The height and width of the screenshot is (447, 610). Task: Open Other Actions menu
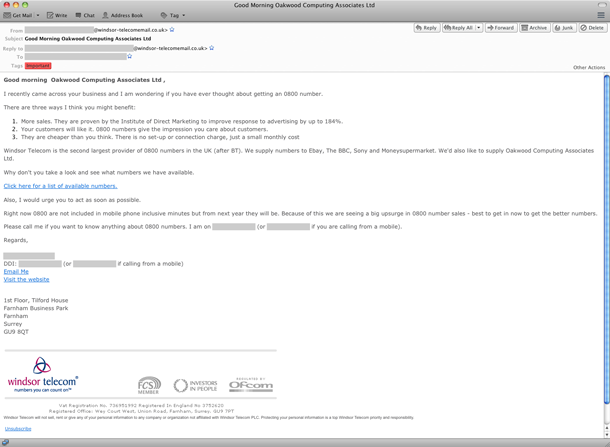[x=589, y=67]
